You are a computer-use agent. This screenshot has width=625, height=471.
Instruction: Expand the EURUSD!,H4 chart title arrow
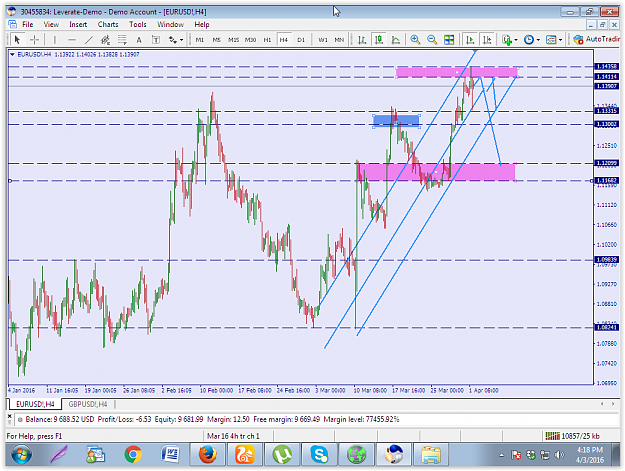[x=12, y=55]
